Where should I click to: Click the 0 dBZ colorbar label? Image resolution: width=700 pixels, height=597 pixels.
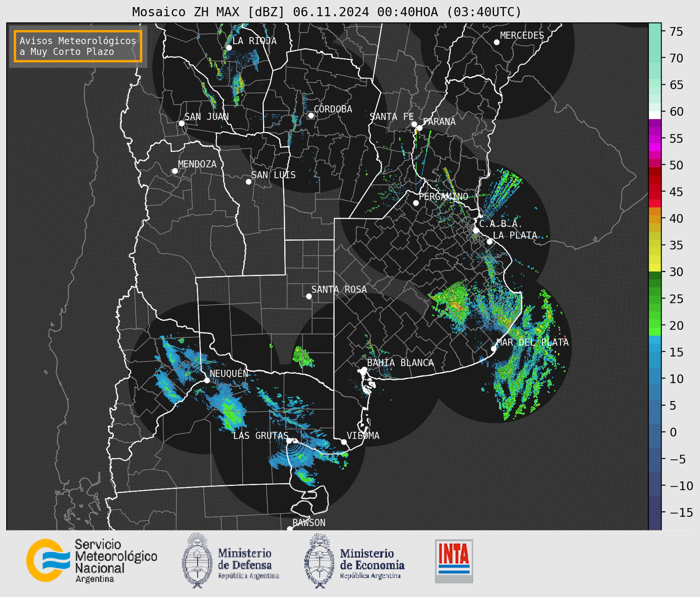click(673, 432)
